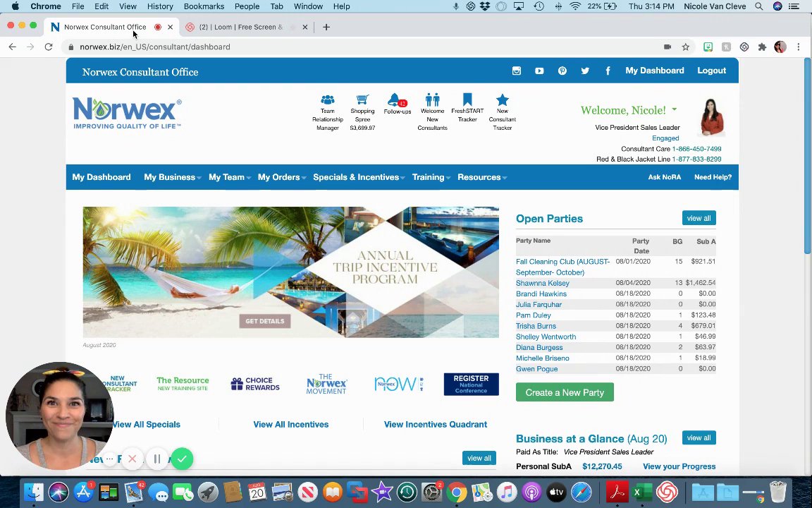The height and width of the screenshot is (508, 812).
Task: Expand Welcome Nicole dropdown arrow
Action: click(x=675, y=109)
